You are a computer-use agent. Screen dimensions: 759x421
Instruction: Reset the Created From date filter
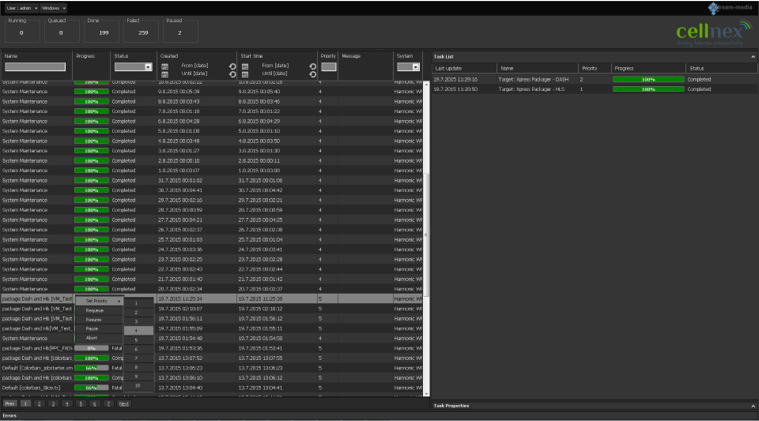(233, 65)
